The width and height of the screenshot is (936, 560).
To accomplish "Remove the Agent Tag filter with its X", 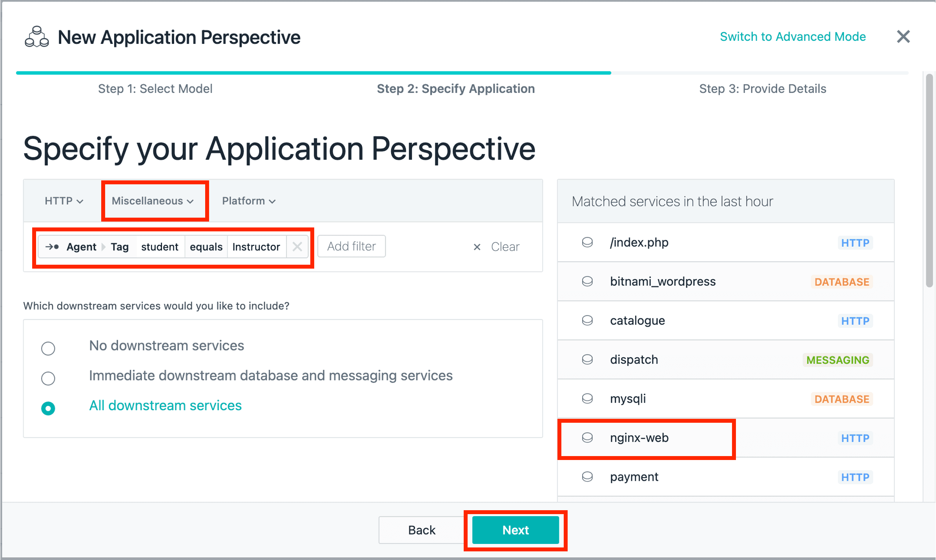I will (297, 247).
